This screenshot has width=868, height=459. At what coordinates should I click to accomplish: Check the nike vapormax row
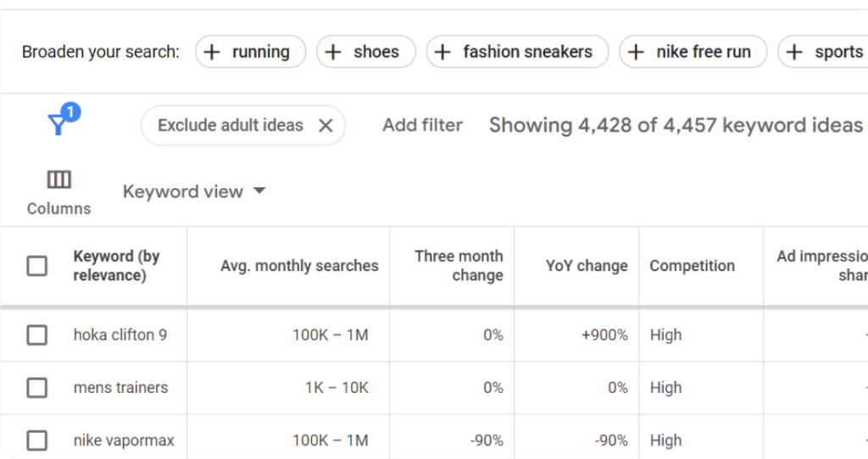37,440
